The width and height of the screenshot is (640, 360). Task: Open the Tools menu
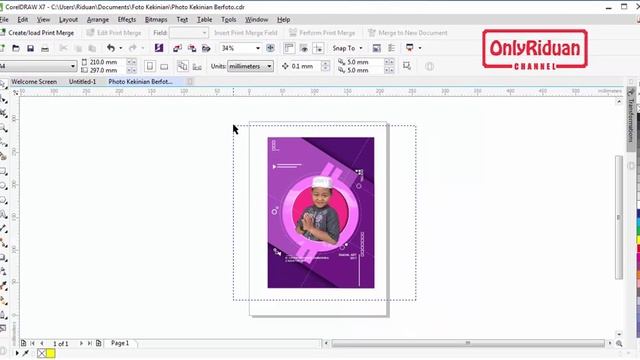(x=229, y=20)
